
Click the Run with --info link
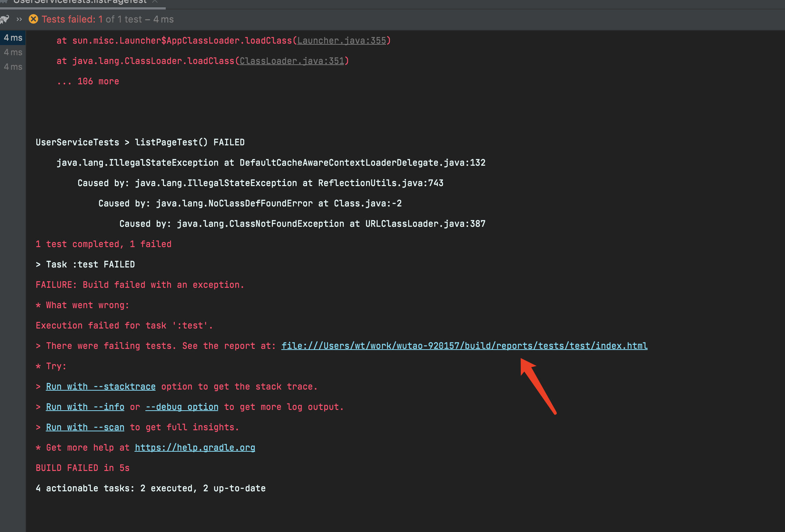tap(85, 407)
